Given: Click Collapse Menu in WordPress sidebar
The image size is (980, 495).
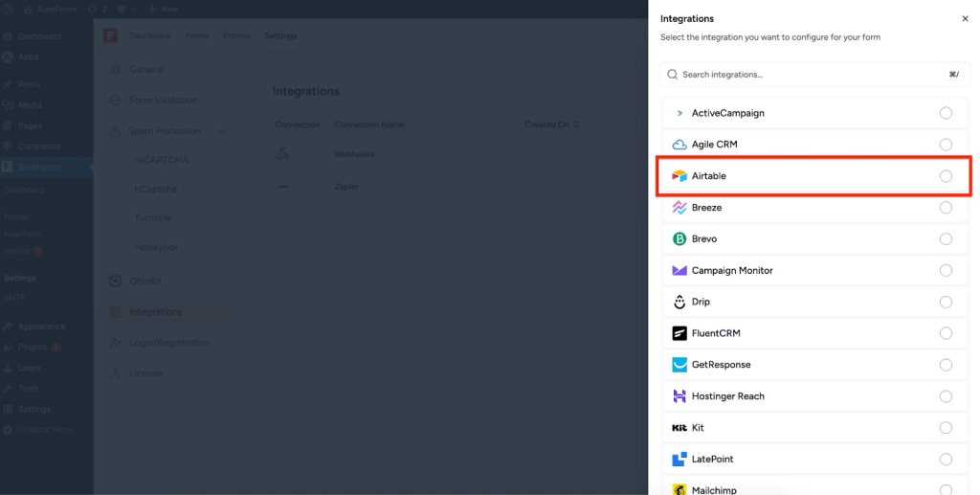Looking at the screenshot, I should tap(45, 429).
